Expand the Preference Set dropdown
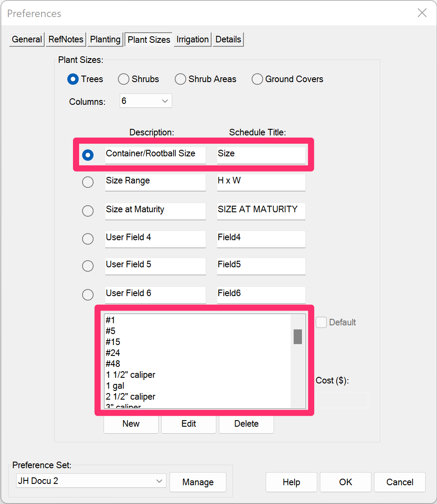 [x=91, y=481]
